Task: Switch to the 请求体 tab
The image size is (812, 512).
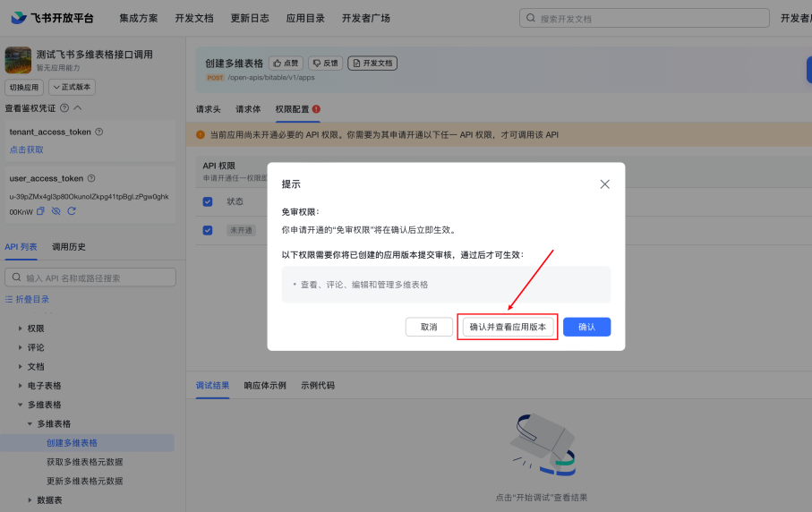Action: [248, 109]
